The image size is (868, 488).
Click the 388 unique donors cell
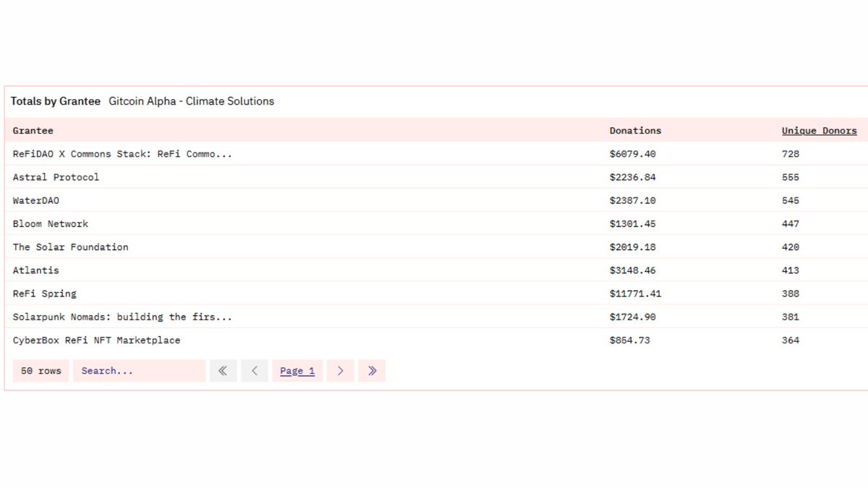coord(791,294)
